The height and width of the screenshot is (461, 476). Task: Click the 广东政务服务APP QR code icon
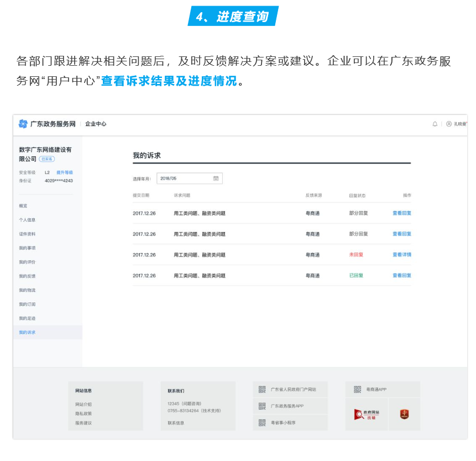point(262,406)
